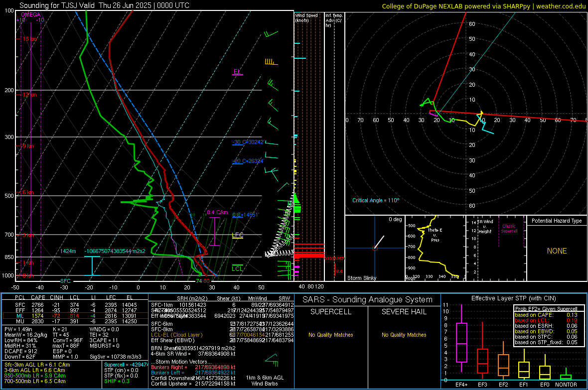The image size is (588, 390).
Task: Click the 1424m effective inflow label
Action: click(68, 251)
